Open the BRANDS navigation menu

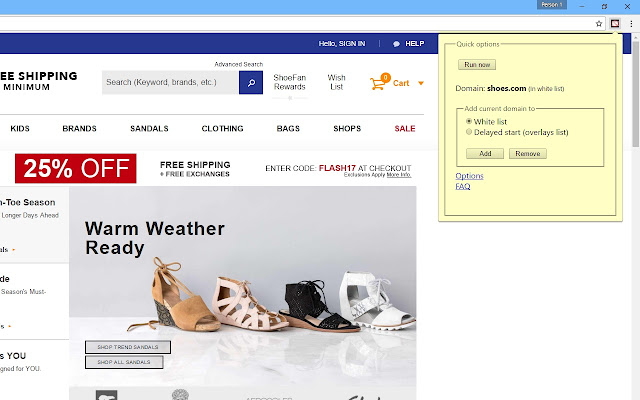[79, 129]
